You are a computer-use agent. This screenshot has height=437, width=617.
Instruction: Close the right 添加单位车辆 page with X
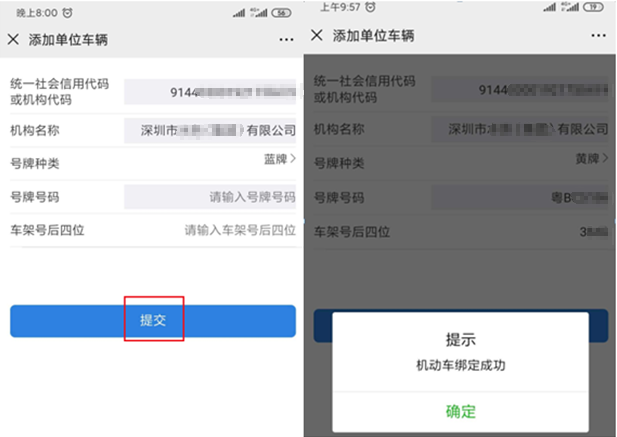[317, 35]
